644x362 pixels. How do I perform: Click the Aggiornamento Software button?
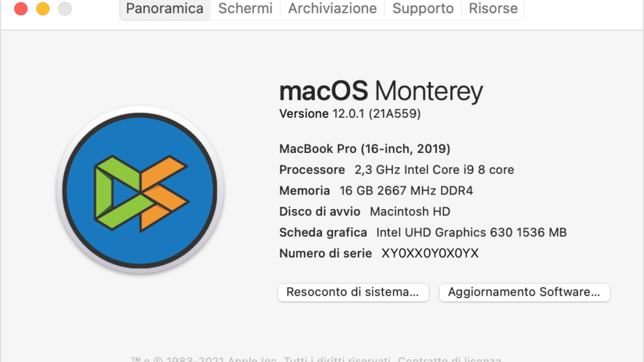point(524,292)
